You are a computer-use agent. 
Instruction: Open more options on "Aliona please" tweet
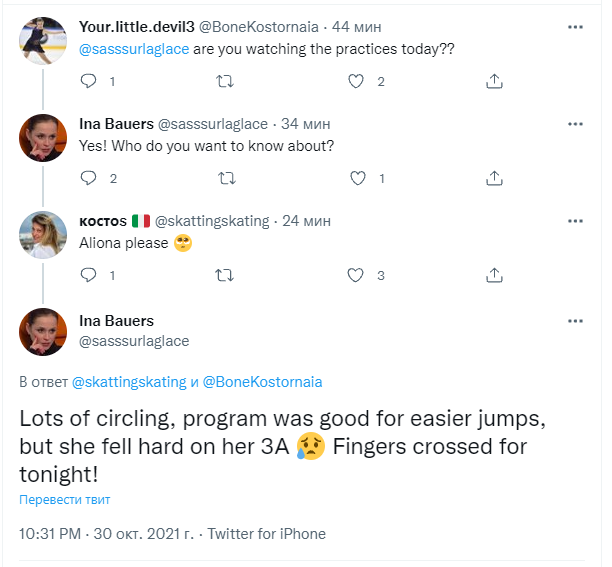(575, 221)
